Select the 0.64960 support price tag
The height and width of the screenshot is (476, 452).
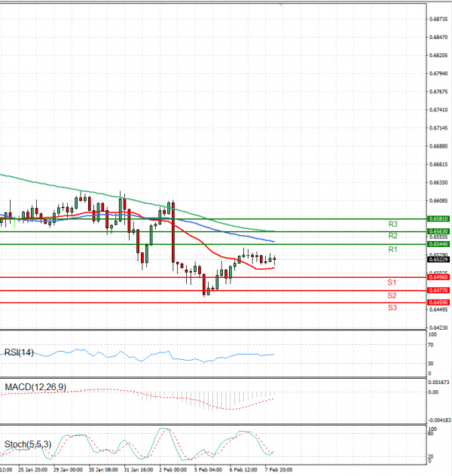tap(438, 277)
